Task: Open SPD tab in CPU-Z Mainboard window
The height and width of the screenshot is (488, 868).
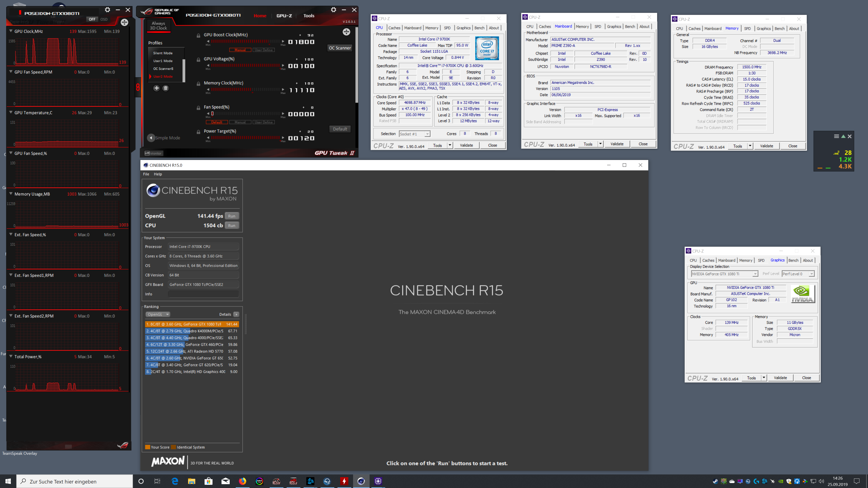Action: (597, 27)
